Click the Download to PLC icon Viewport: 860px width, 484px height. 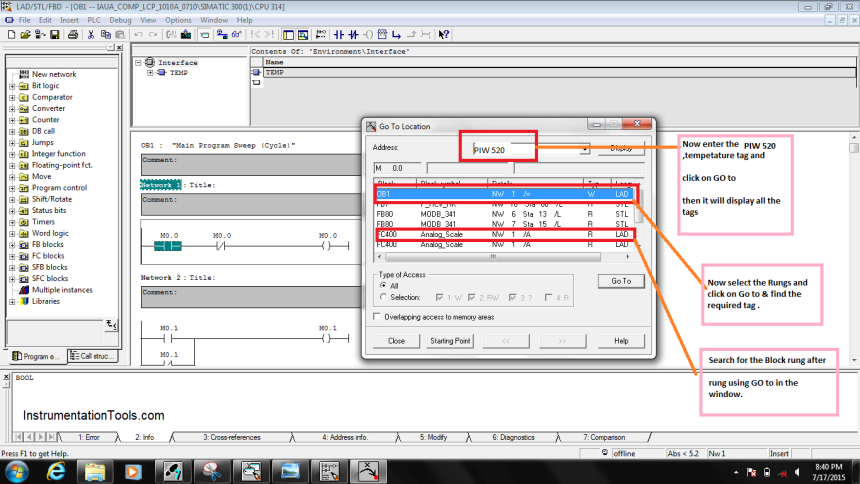click(186, 35)
